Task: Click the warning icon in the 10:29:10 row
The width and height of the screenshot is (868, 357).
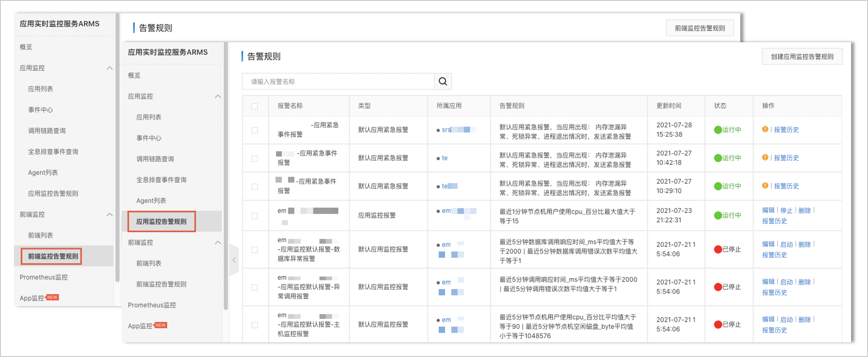Action: pos(765,186)
